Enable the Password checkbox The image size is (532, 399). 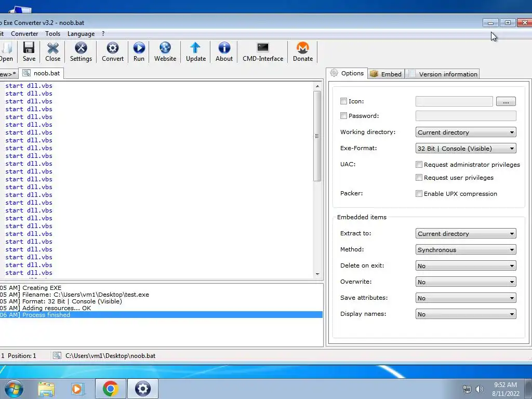[x=343, y=116]
